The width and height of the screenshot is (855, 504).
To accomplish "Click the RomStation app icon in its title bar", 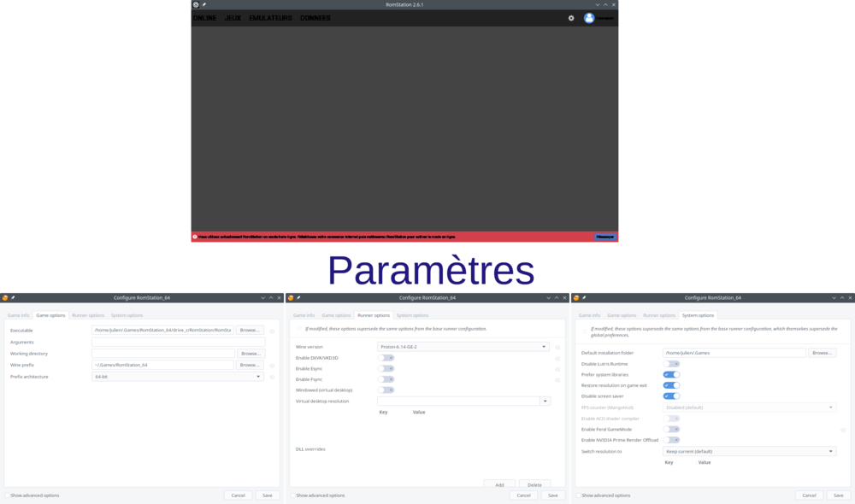I will point(196,4).
